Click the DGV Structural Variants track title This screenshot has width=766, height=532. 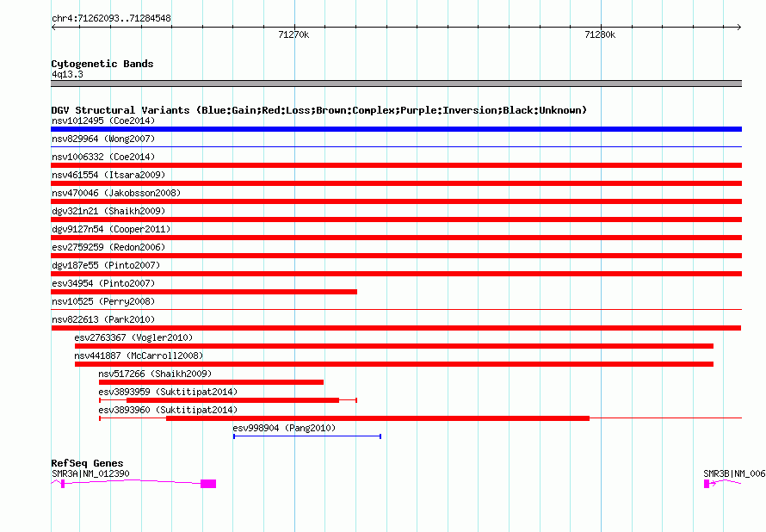pos(319,110)
